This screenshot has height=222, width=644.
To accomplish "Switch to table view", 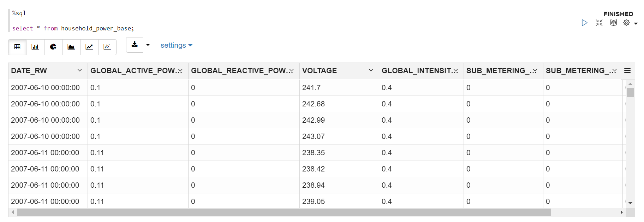I will [17, 47].
